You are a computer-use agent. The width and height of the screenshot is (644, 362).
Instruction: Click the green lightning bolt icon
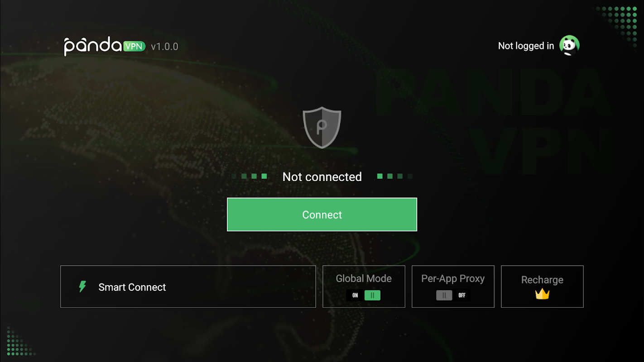click(x=82, y=286)
